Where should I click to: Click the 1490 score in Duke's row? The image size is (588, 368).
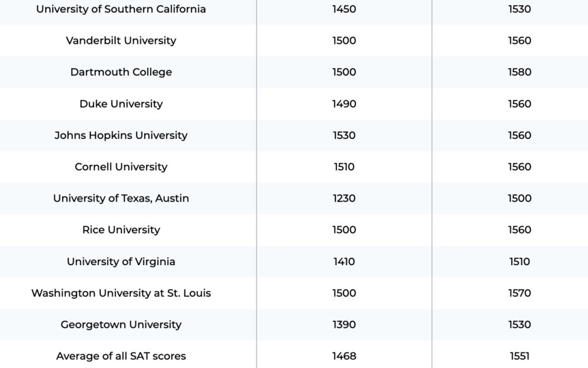344,104
